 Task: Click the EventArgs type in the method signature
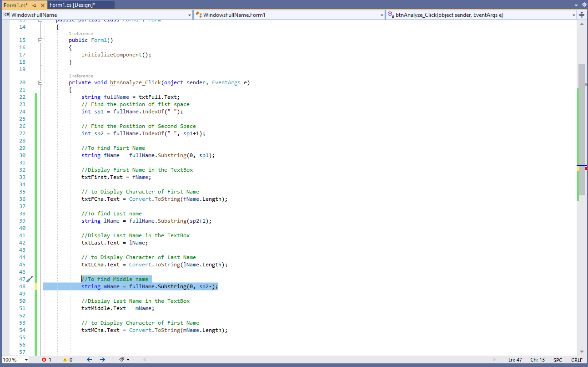click(226, 82)
